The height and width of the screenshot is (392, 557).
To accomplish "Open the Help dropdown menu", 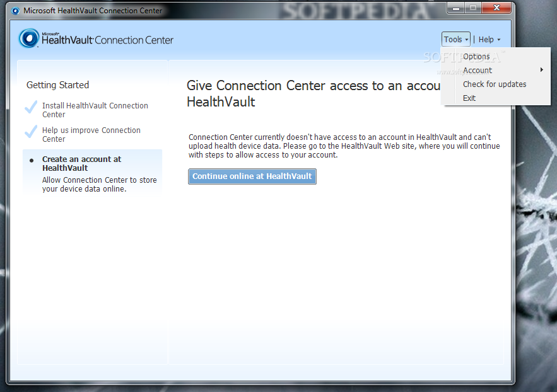I will (x=490, y=40).
